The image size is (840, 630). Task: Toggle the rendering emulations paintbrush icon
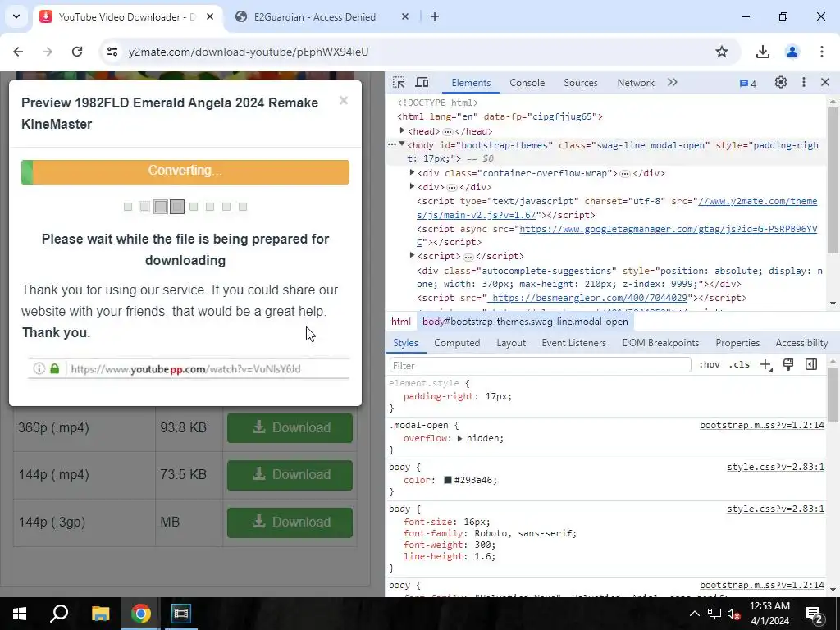[x=788, y=365]
